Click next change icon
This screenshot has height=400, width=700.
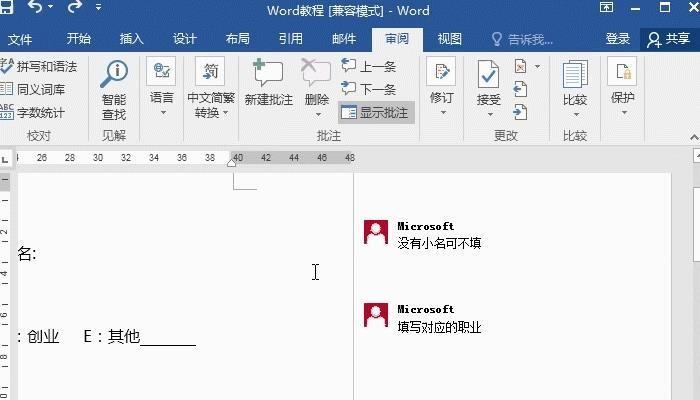[x=520, y=112]
